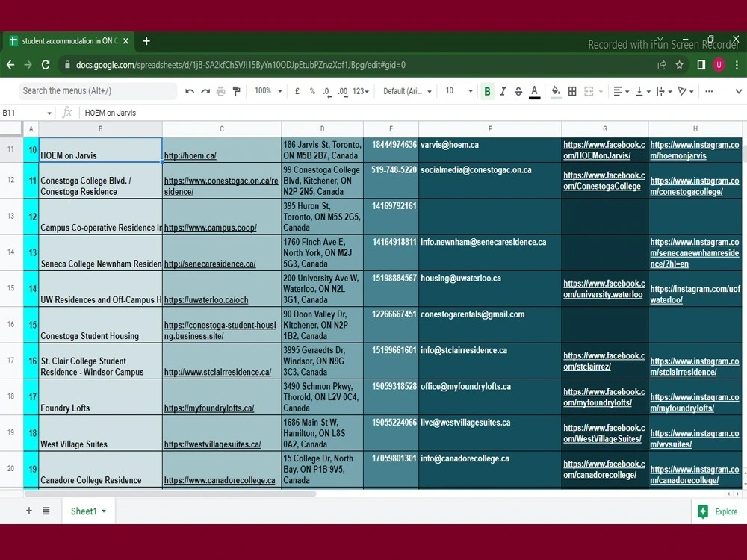Open browser side panel icon

(701, 65)
